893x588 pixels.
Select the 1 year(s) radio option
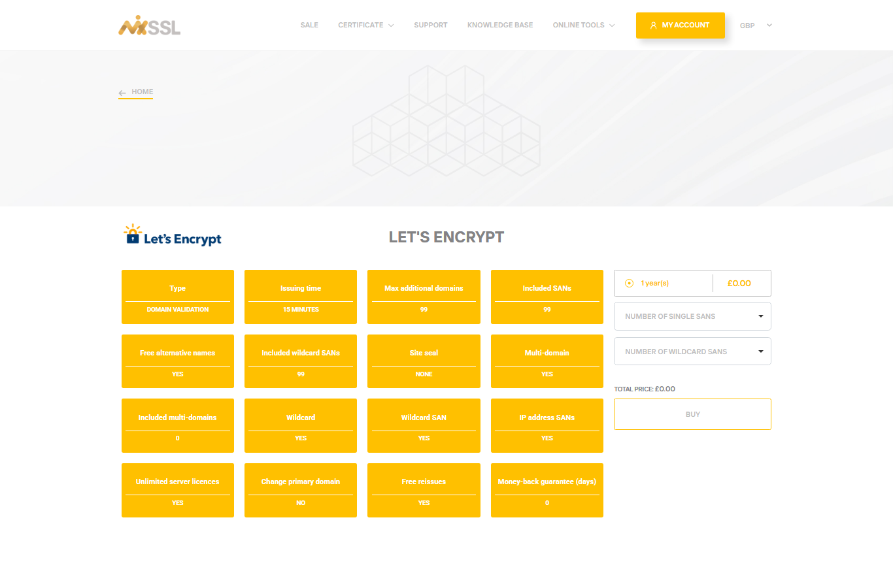coord(629,284)
